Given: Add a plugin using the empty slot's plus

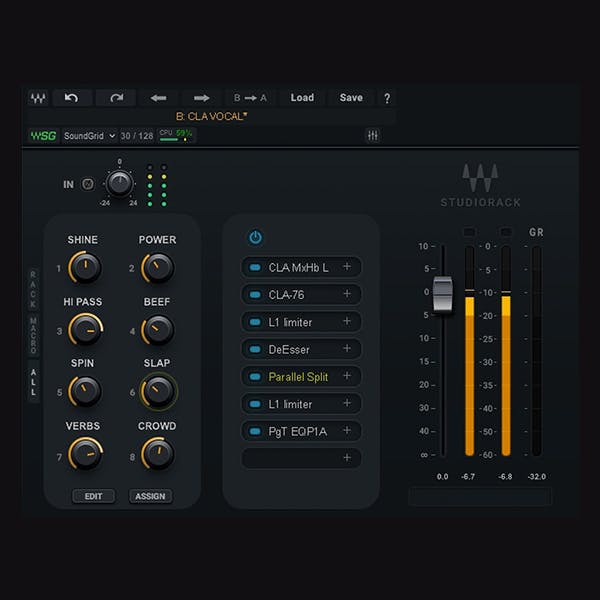Looking at the screenshot, I should pos(347,458).
